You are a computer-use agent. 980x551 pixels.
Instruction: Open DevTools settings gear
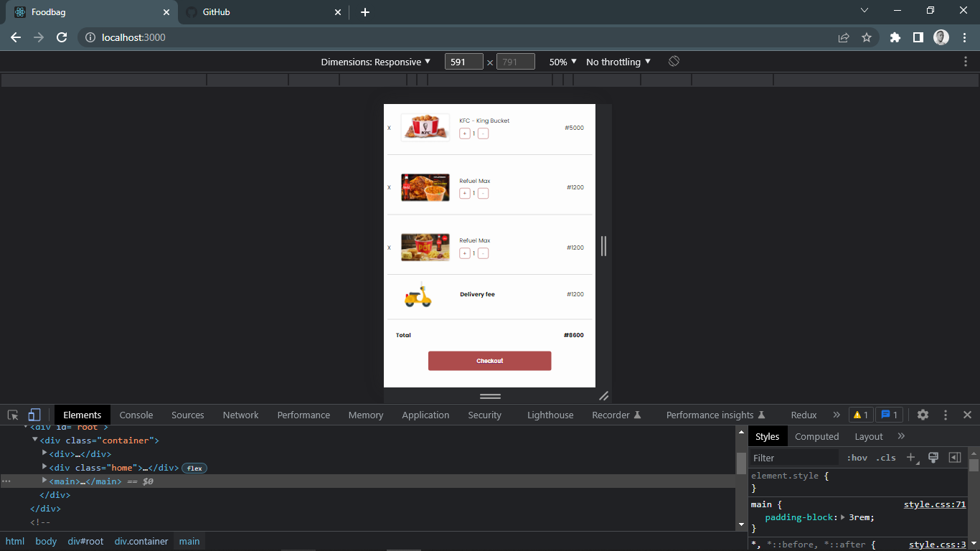click(923, 415)
